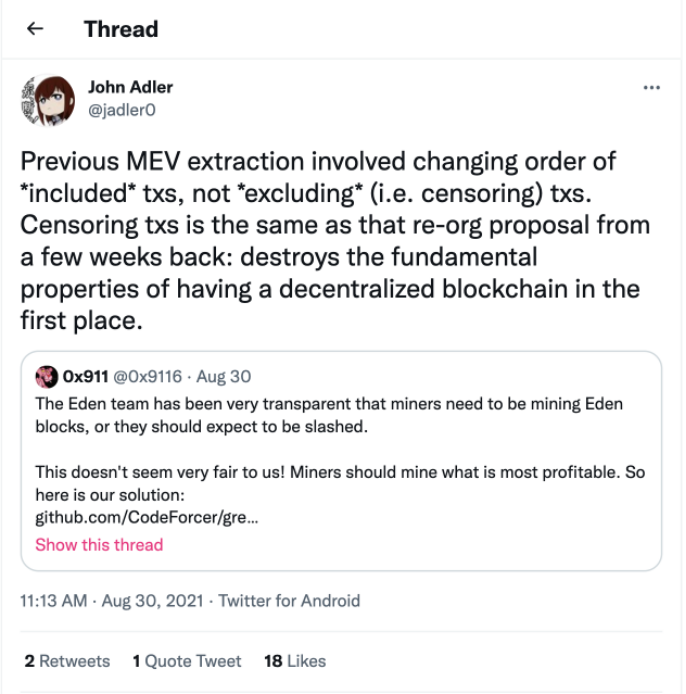View the 1 Quote Tweet list
The width and height of the screenshot is (686, 694).
click(186, 661)
